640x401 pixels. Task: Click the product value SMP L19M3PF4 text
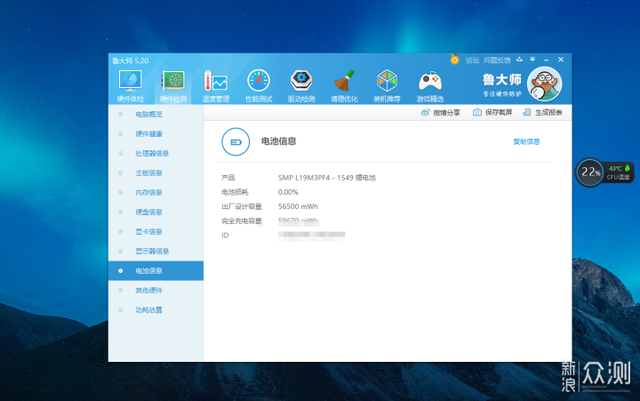[327, 178]
